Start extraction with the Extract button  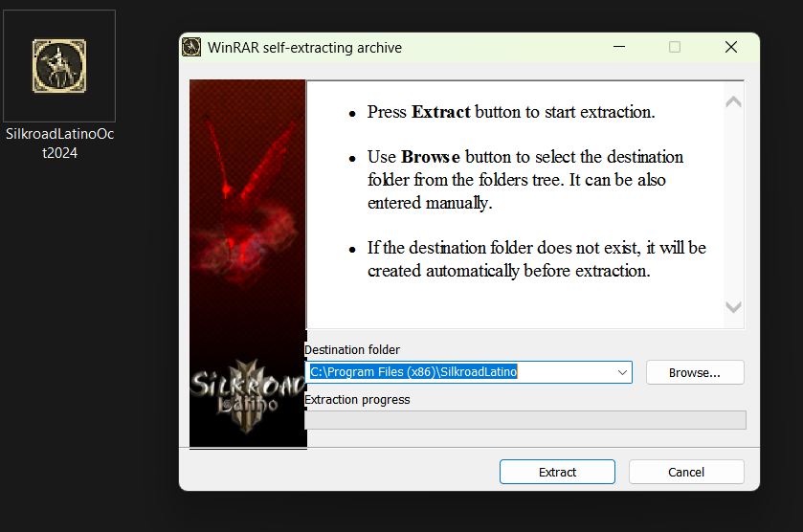coord(557,472)
